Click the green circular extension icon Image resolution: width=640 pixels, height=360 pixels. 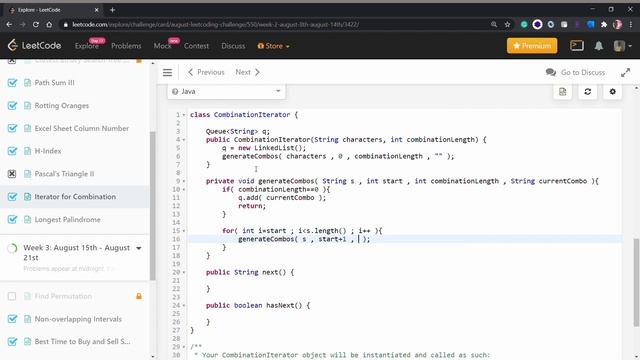[524, 24]
